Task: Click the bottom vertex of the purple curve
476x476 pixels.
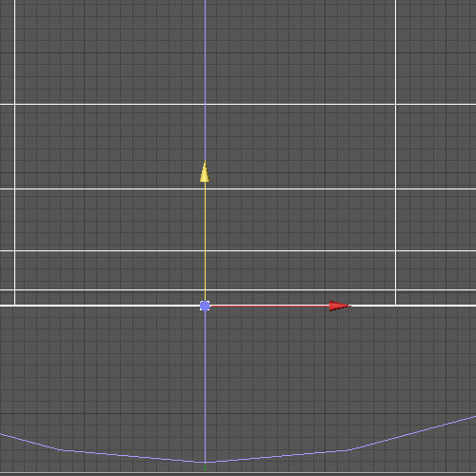Action: (205, 462)
